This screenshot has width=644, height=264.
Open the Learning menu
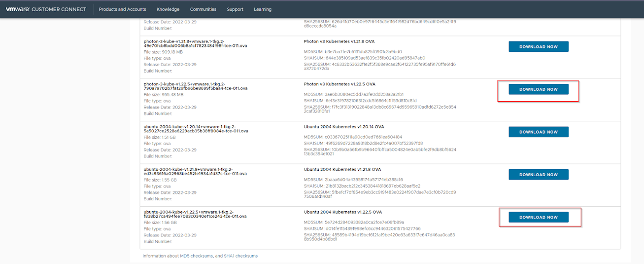[263, 9]
